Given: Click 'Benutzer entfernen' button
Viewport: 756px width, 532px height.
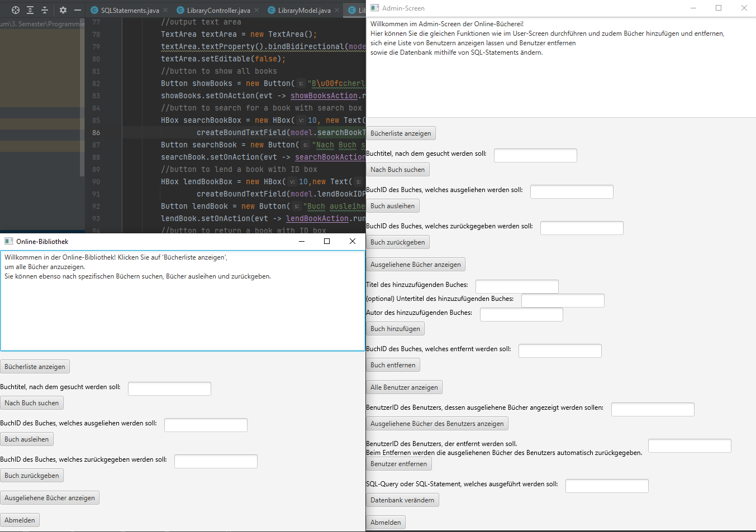Looking at the screenshot, I should 398,464.
